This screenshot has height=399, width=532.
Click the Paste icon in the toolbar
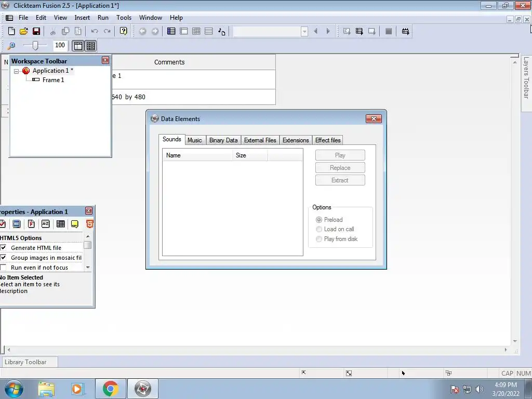(x=78, y=31)
